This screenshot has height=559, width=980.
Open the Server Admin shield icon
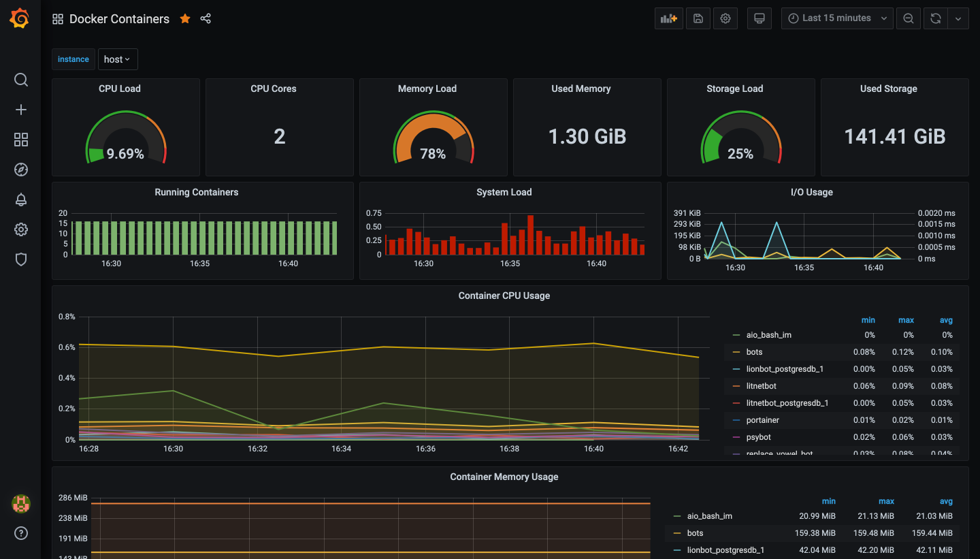[21, 259]
